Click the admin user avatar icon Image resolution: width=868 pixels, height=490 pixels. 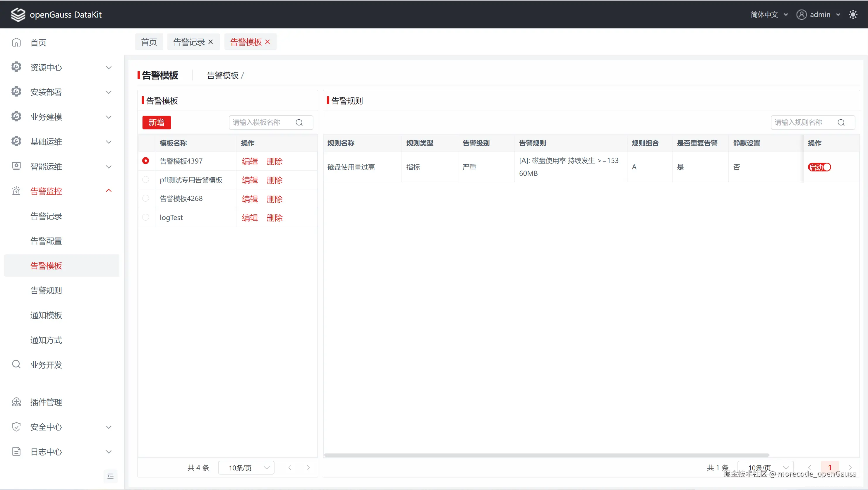(801, 15)
